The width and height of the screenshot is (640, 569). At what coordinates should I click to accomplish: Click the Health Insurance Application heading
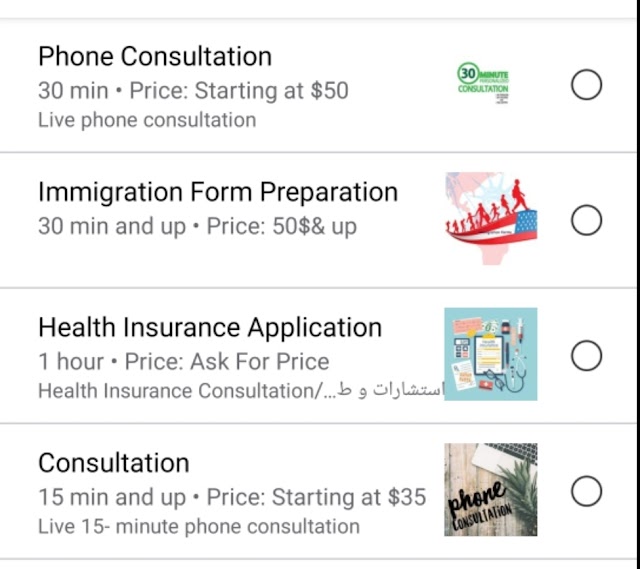[x=210, y=327]
